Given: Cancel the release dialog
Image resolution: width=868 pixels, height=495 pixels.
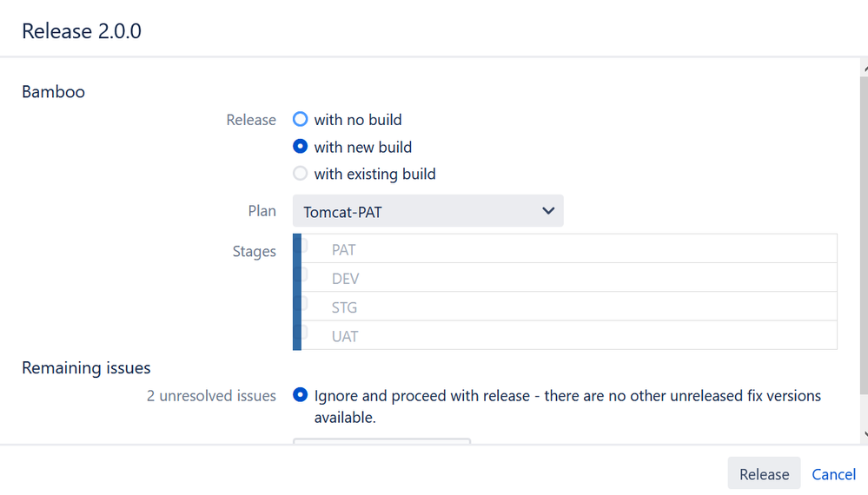Looking at the screenshot, I should coord(833,474).
